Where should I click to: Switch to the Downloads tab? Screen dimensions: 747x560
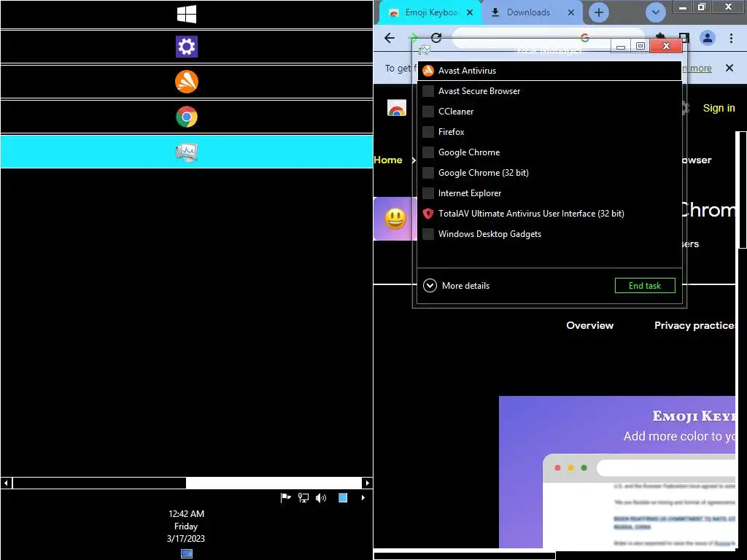click(528, 12)
